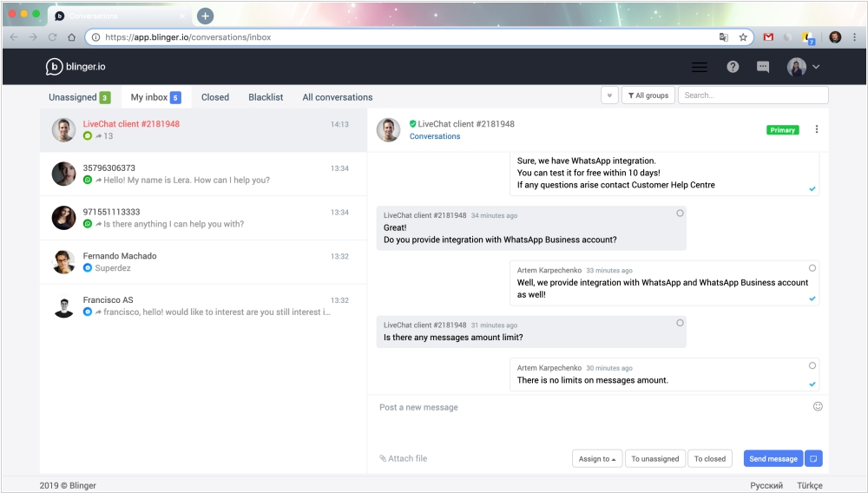The height and width of the screenshot is (493, 868).
Task: Open the chat bubble icon in header
Action: (763, 67)
